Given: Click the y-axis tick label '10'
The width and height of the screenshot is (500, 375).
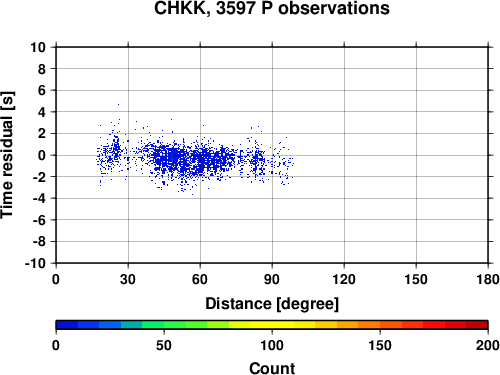Looking at the screenshot, I should tap(38, 47).
